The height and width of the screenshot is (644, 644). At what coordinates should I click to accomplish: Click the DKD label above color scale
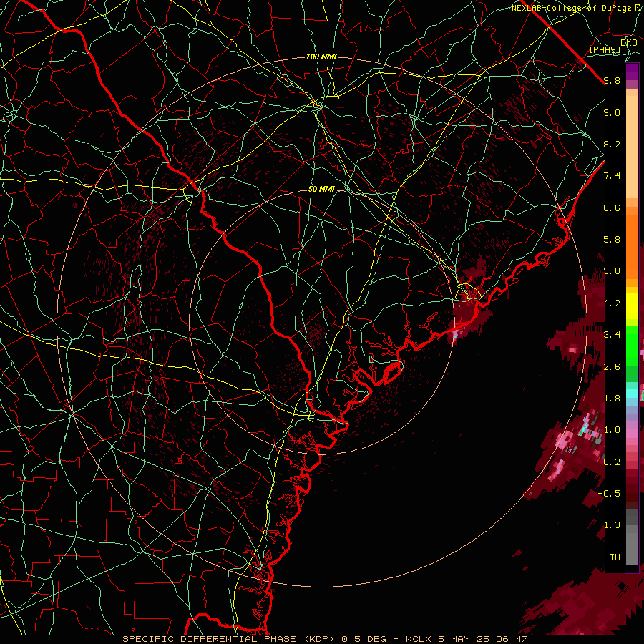(x=628, y=43)
